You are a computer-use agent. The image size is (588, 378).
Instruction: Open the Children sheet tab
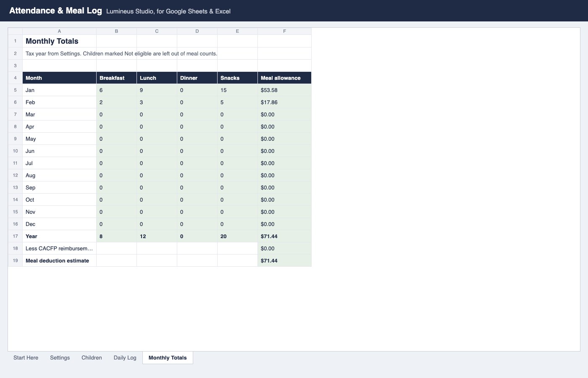(92, 358)
